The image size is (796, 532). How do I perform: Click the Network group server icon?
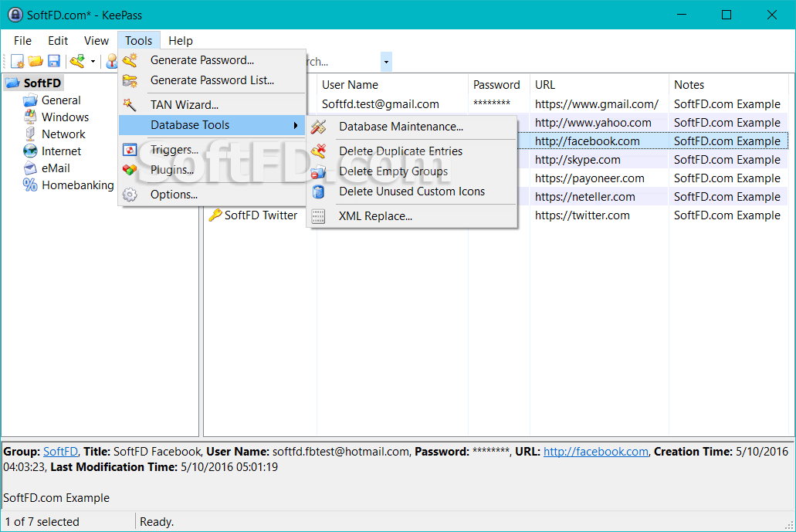(30, 134)
